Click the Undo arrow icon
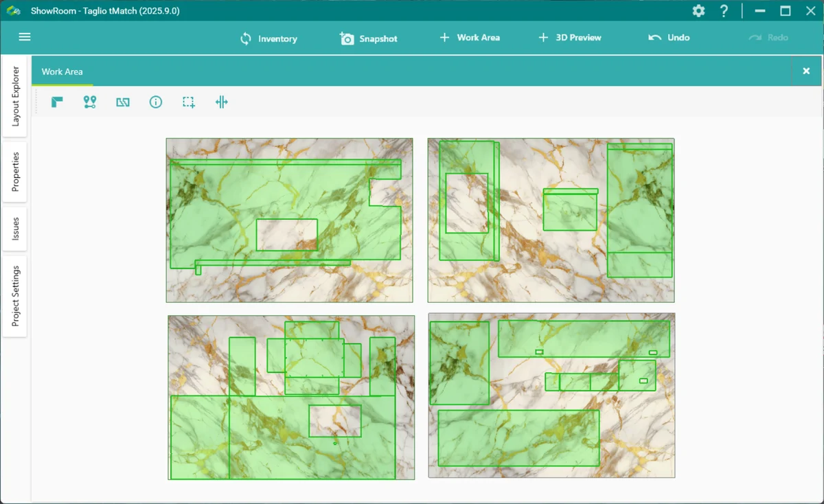The height and width of the screenshot is (504, 824). click(x=655, y=38)
